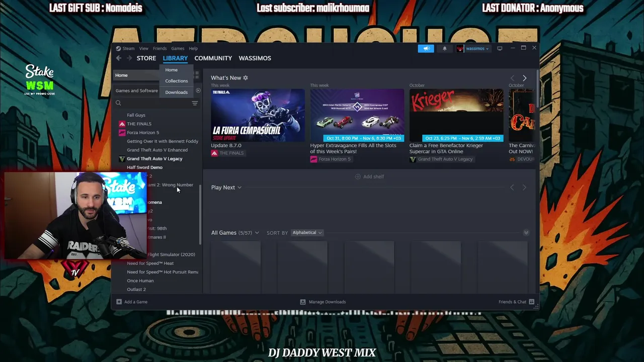Go back with the left arrow navigation icon
Viewport: 644px width, 362px height.
tap(119, 58)
